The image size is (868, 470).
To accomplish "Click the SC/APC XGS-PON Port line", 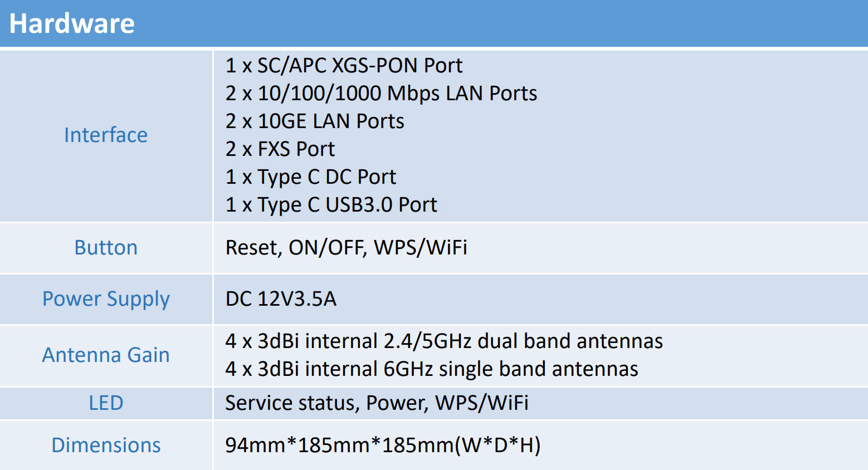I will [344, 66].
